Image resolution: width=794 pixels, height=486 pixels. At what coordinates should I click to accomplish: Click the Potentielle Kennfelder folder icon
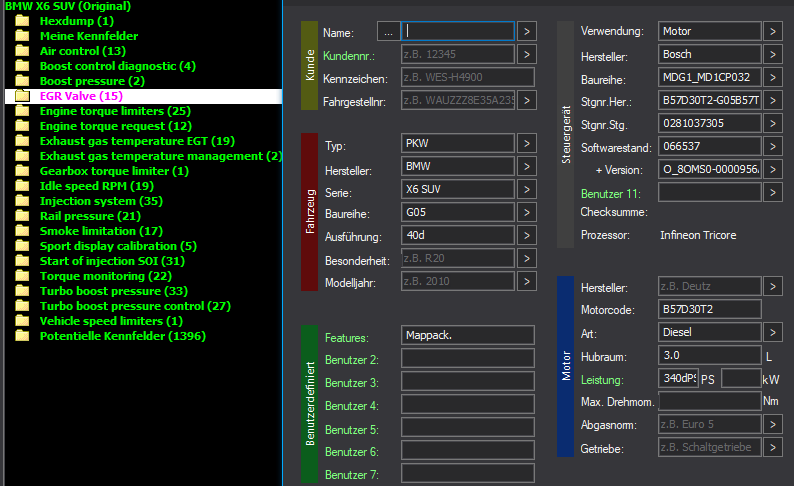pos(22,336)
